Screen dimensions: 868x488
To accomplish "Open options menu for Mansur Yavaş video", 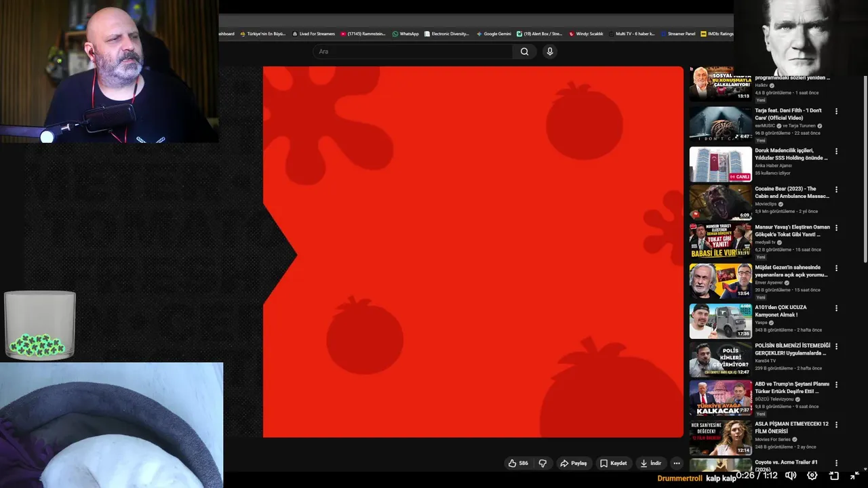I will coord(836,228).
